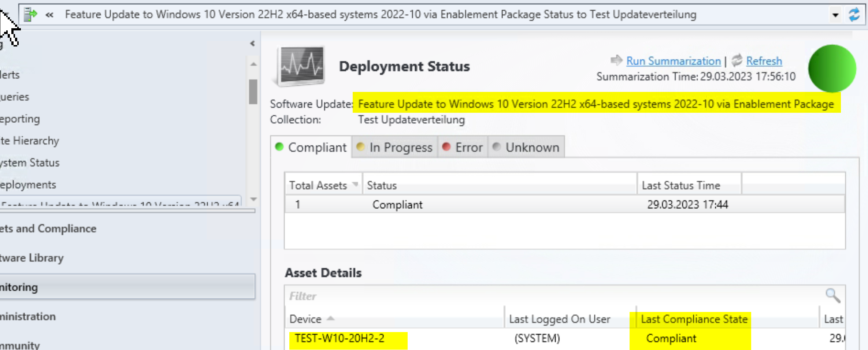Sort by Total Assets column header
The image size is (868, 350).
(323, 185)
